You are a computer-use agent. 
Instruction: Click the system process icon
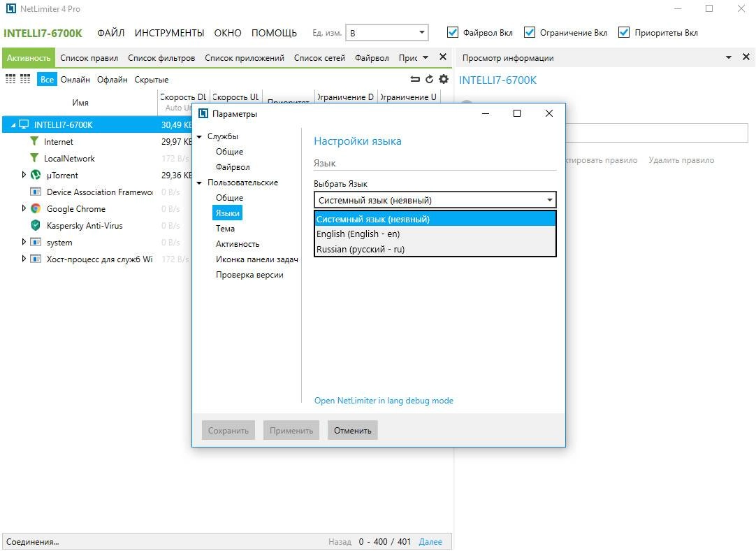[36, 242]
